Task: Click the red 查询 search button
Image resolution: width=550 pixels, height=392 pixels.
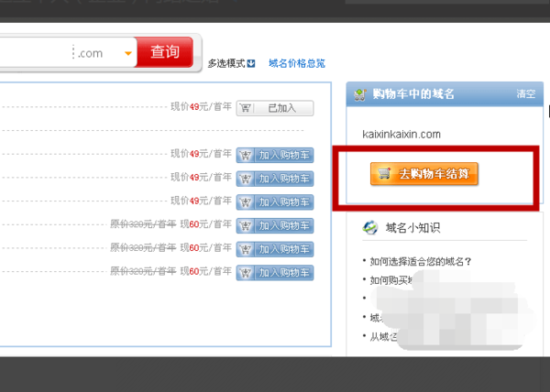Action: pyautogui.click(x=164, y=52)
